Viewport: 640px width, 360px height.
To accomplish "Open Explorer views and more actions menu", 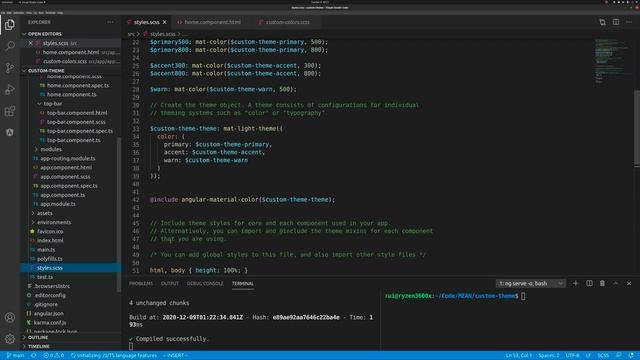I will 111,22.
